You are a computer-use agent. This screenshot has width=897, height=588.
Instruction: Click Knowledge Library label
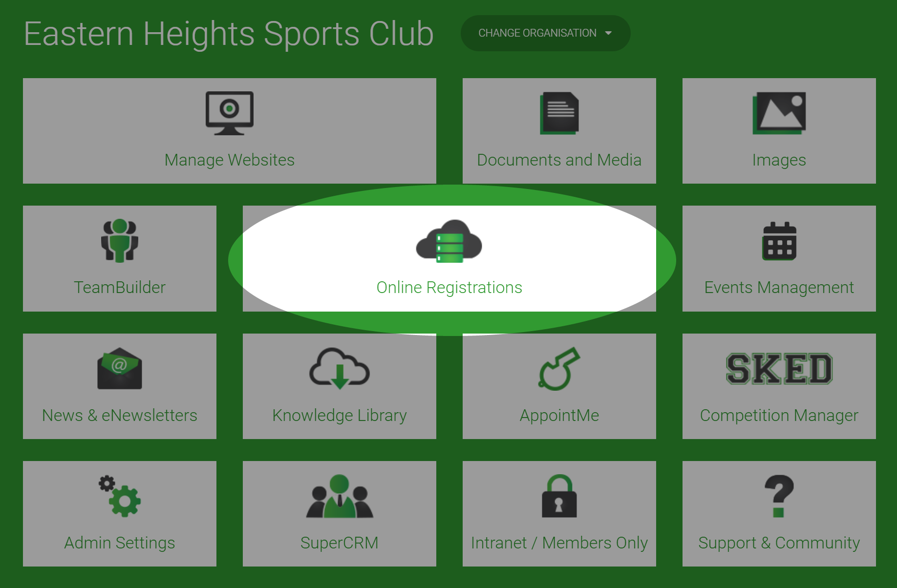340,416
